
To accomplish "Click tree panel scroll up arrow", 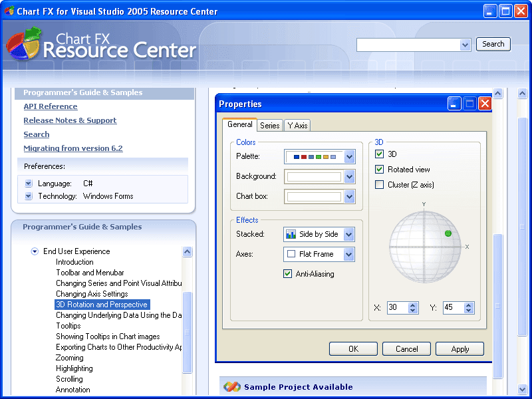I will tap(188, 251).
